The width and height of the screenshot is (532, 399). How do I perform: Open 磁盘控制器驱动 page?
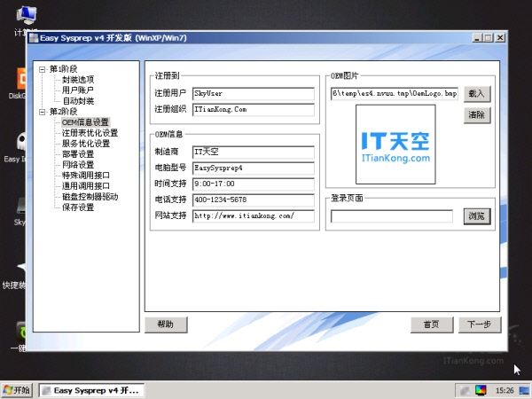[90, 197]
